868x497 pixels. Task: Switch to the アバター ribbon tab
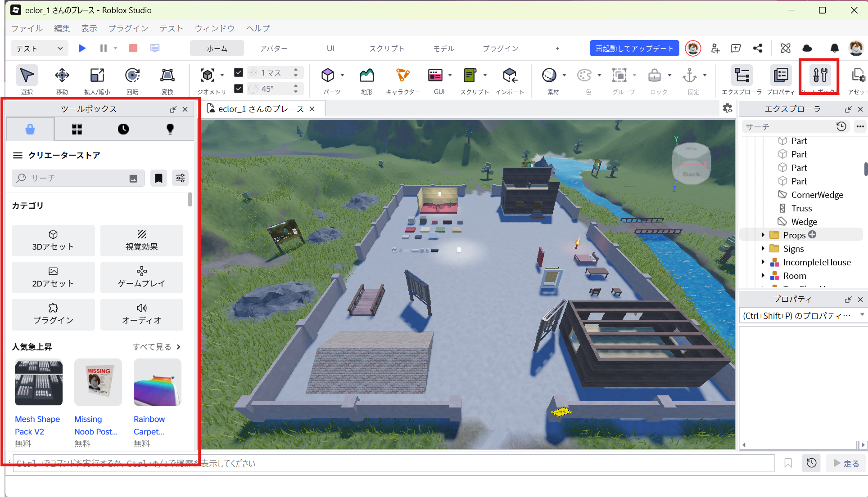[274, 48]
